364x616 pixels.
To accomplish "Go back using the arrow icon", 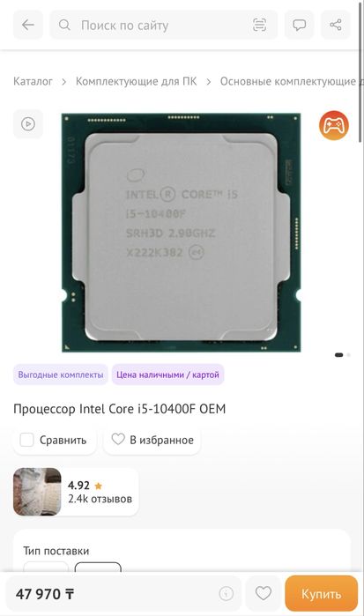I will pos(28,26).
